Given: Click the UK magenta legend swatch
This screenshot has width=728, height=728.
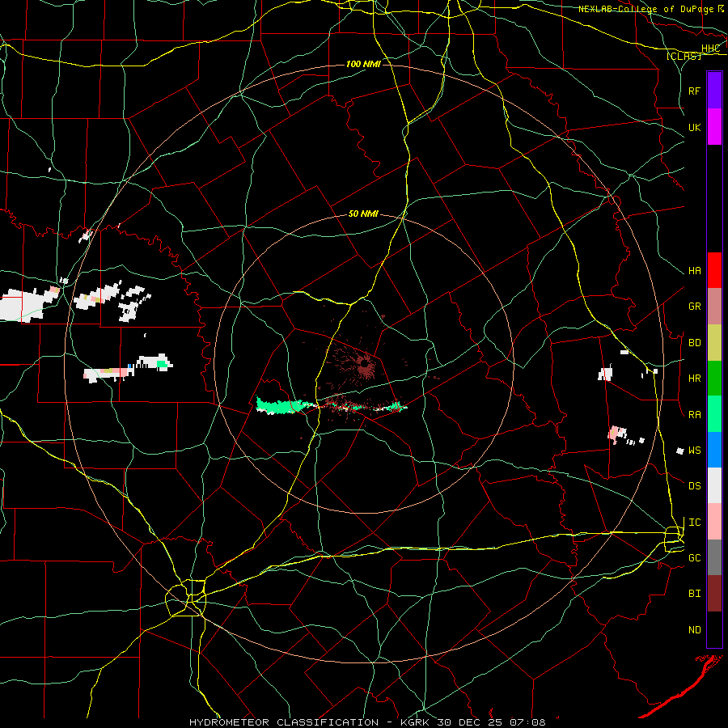Looking at the screenshot, I should pos(714,127).
